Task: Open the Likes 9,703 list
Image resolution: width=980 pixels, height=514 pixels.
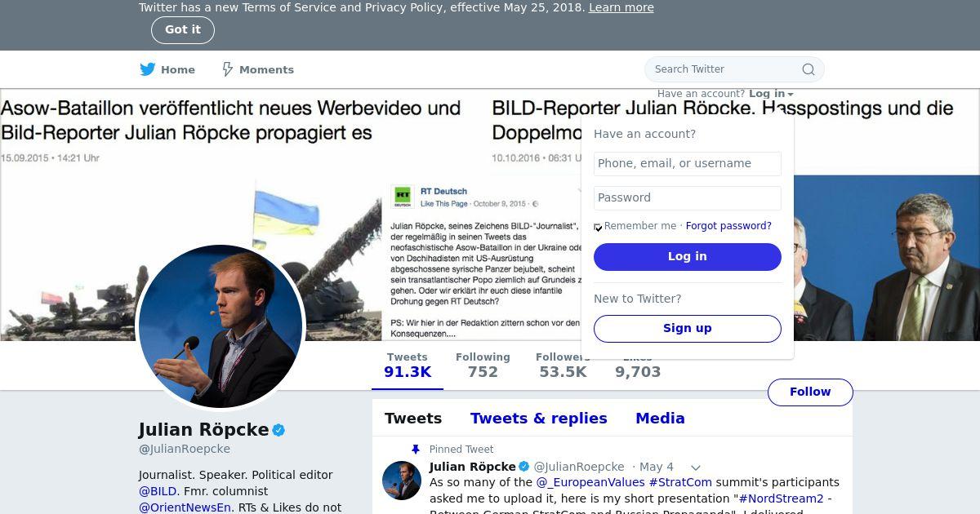Action: pyautogui.click(x=638, y=366)
